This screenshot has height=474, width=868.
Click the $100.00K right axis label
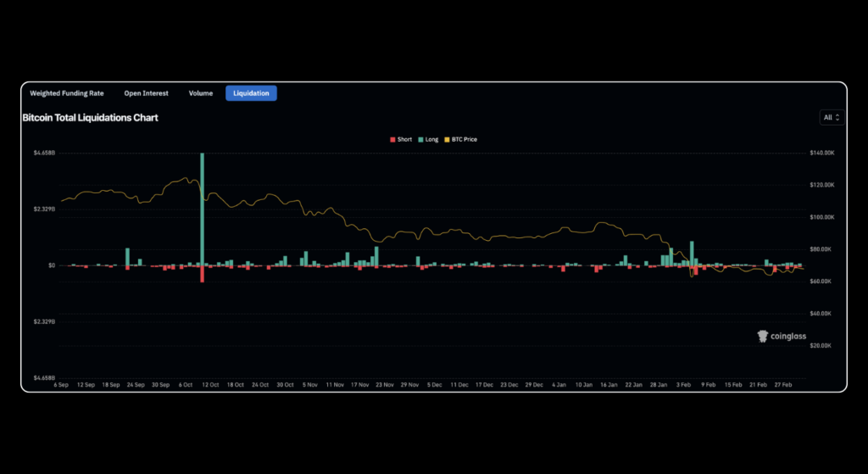(x=821, y=217)
